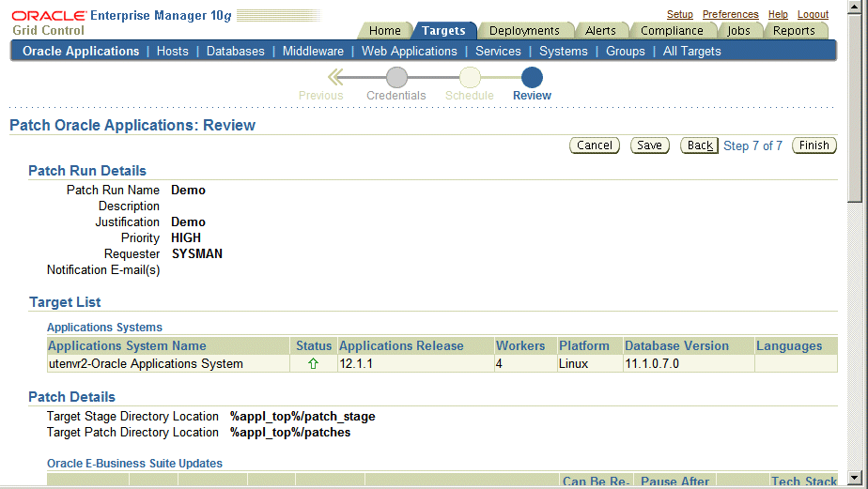Click the %appl_top%/patch_stage value
Screen dimensions: 868x489
coord(302,417)
